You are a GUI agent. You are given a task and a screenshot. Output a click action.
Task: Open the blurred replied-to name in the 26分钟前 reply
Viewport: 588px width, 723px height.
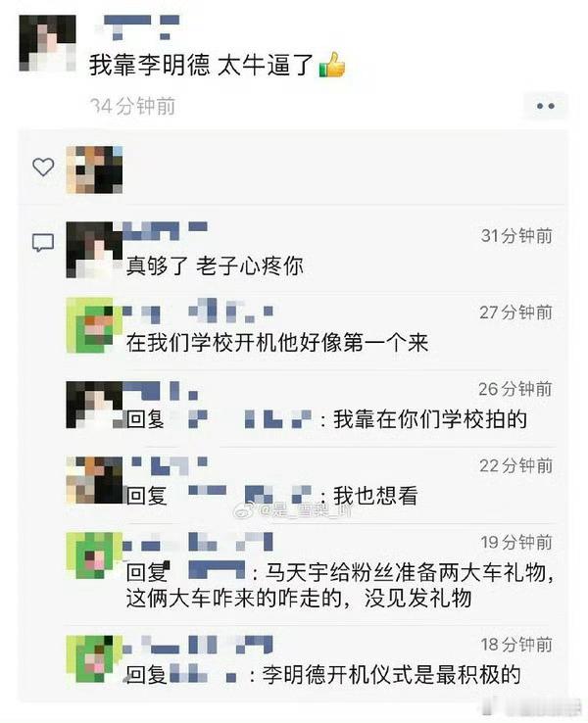point(250,419)
